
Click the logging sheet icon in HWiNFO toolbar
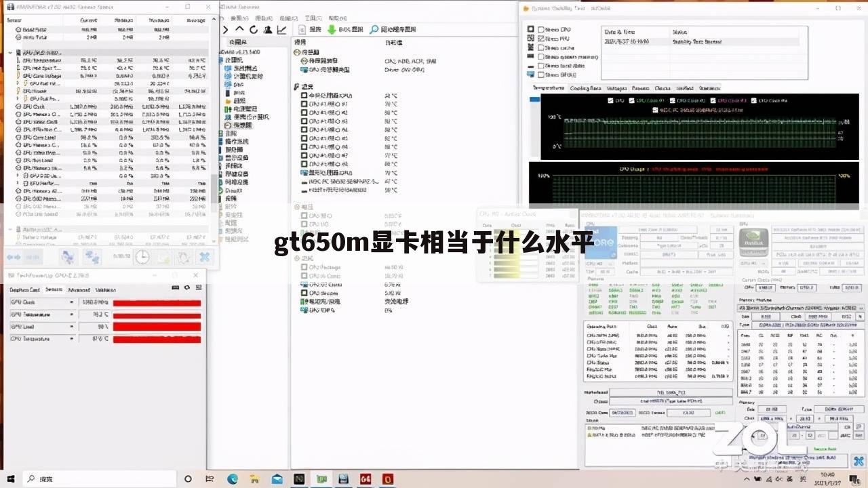163,258
